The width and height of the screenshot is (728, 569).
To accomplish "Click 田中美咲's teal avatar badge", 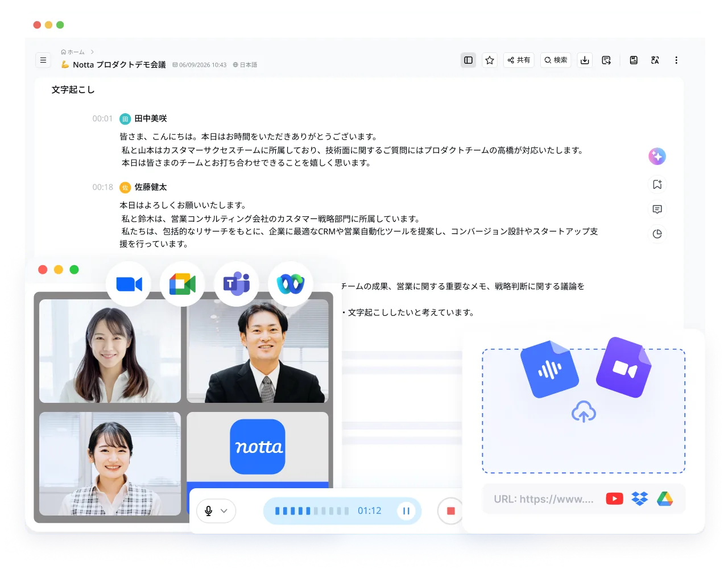I will 125,119.
